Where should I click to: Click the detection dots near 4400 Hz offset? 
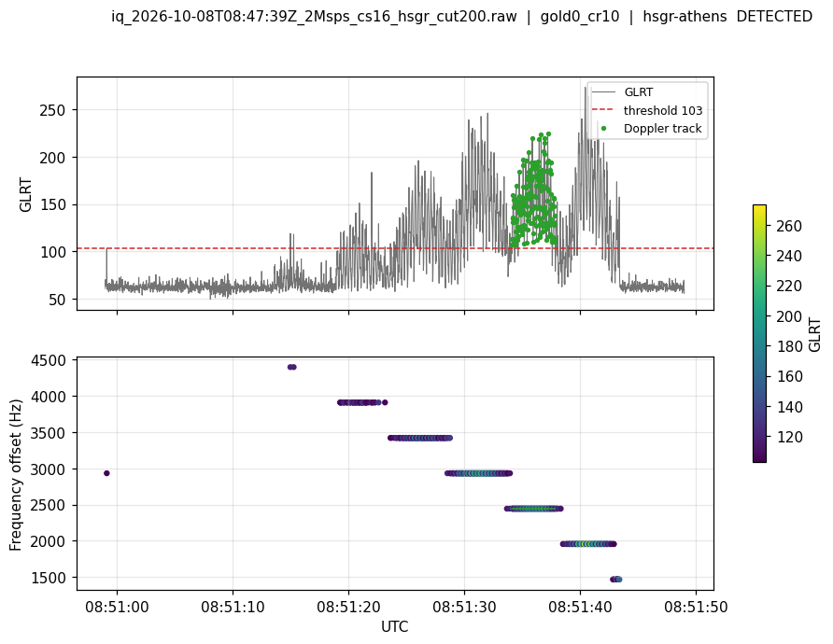point(291,367)
